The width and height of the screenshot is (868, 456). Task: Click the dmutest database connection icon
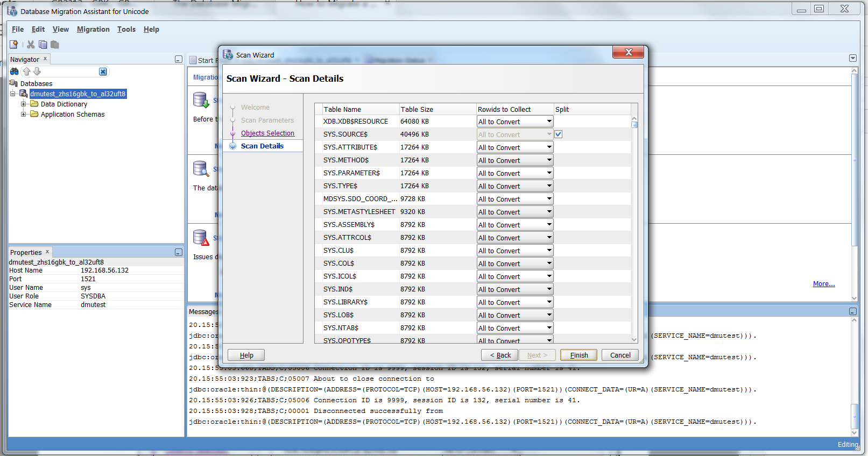[x=24, y=94]
